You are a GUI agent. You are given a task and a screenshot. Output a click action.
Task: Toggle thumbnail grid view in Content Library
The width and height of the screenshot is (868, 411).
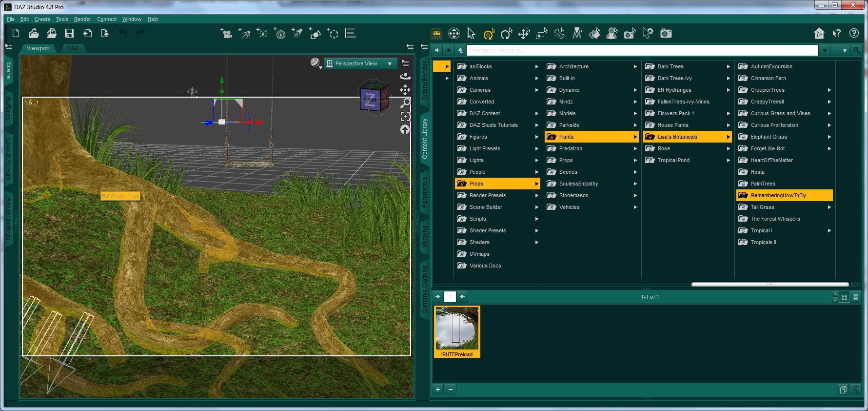tap(845, 297)
